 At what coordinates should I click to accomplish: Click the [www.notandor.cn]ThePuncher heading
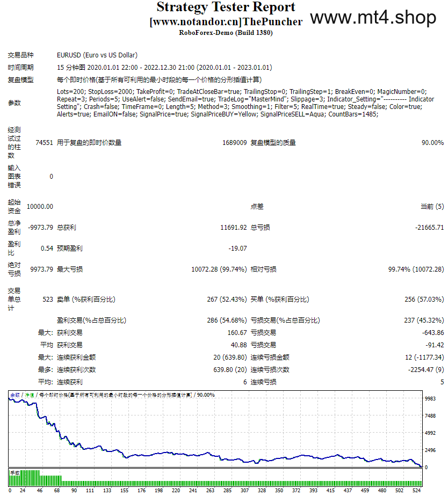[226, 21]
